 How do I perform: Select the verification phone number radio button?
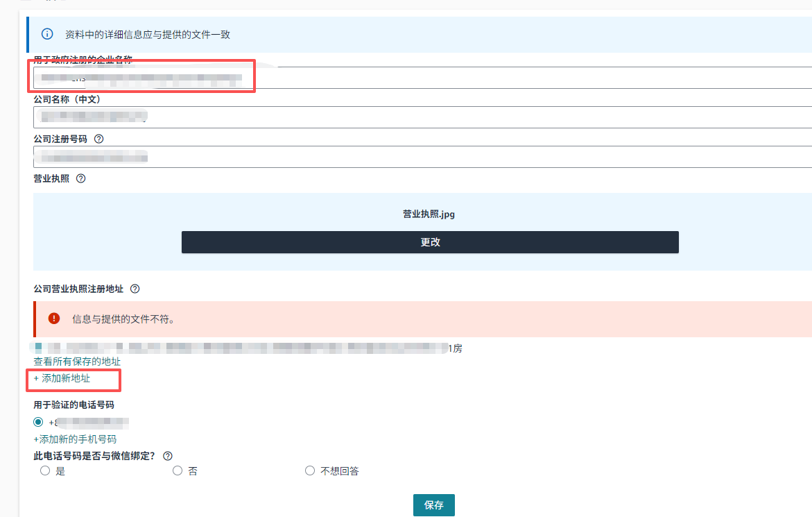[39, 422]
